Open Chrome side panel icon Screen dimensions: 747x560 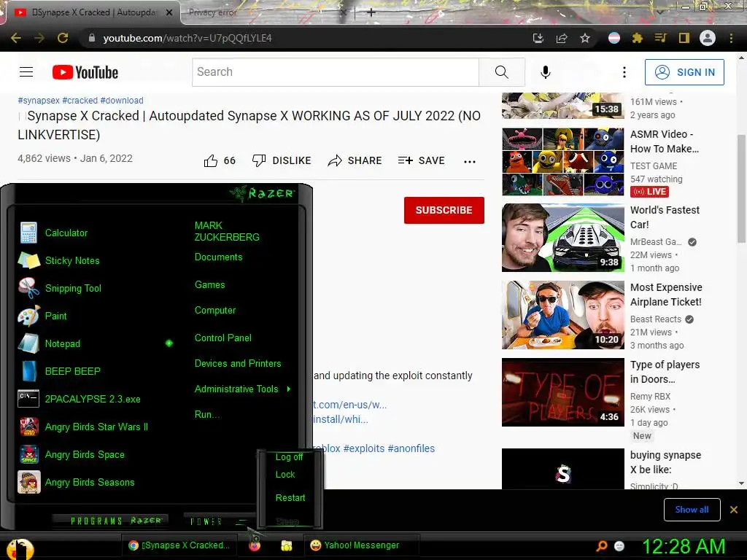coord(684,38)
